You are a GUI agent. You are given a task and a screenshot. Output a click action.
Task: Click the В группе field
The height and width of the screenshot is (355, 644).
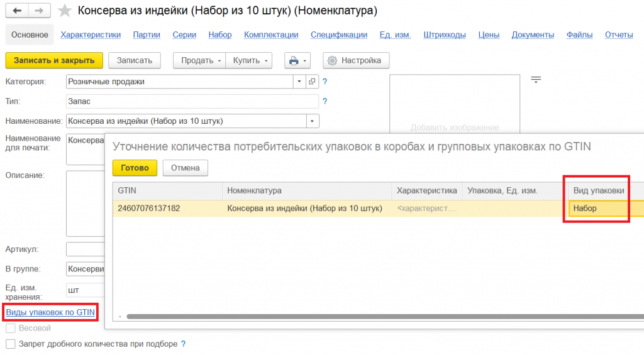click(x=86, y=269)
